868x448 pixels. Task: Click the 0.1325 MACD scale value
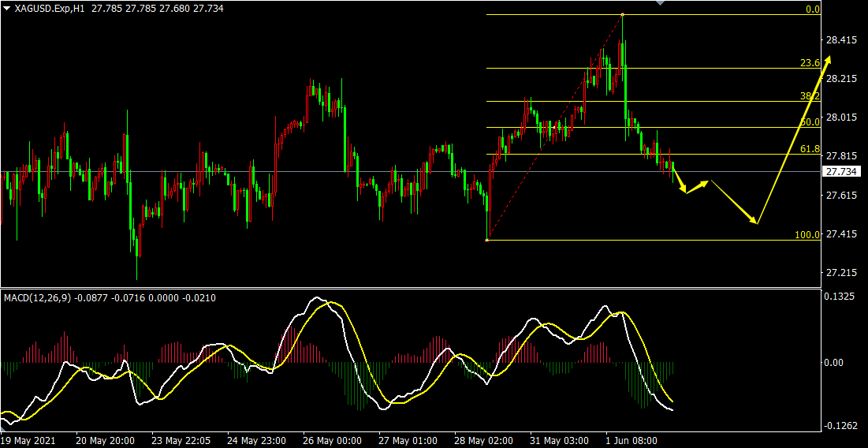(x=840, y=297)
